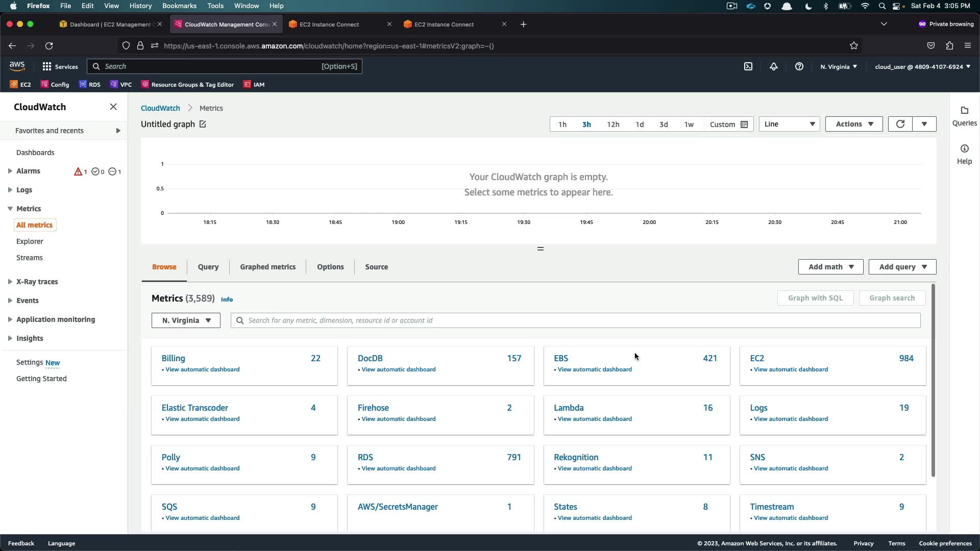Open the AWS CloudShell icon
This screenshot has height=551, width=980.
pos(748,66)
